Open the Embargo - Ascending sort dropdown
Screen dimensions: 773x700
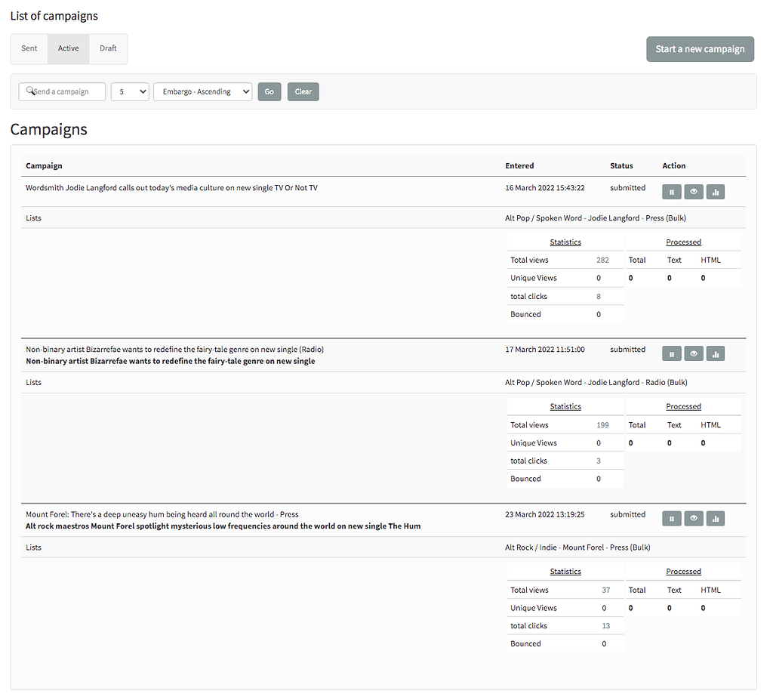(202, 91)
